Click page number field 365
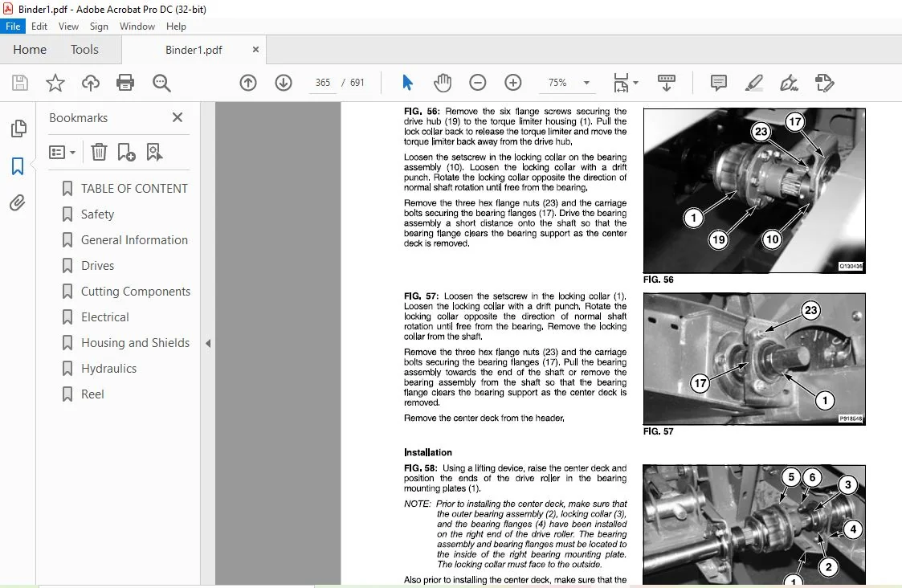902x588 pixels. coord(323,83)
